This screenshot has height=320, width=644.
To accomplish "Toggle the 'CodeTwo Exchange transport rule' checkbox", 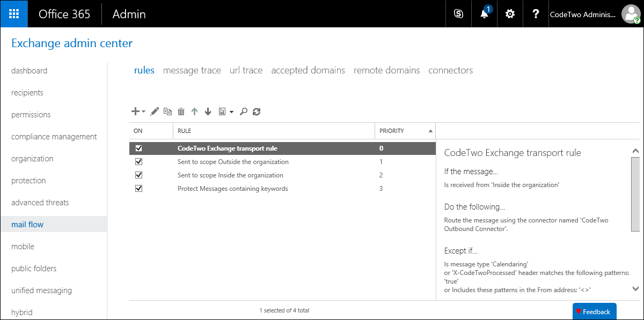I will point(138,148).
